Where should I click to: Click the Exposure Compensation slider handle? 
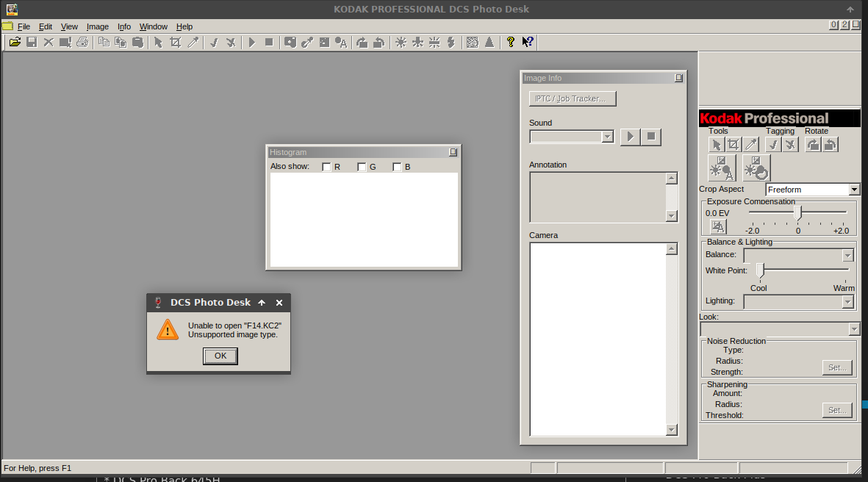[x=797, y=212]
